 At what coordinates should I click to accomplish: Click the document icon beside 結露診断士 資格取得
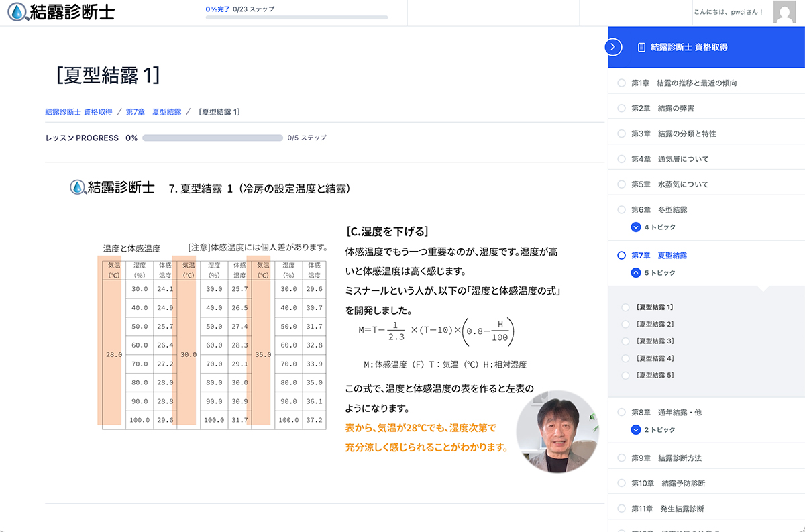(641, 48)
